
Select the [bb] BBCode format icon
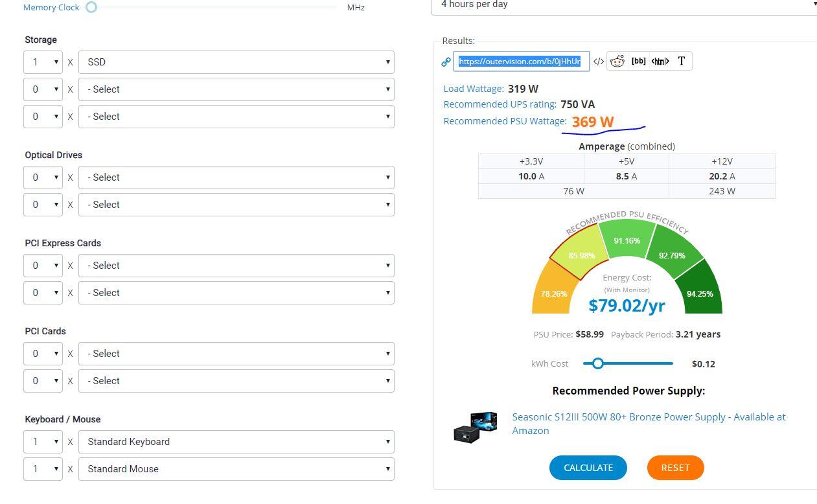click(638, 62)
